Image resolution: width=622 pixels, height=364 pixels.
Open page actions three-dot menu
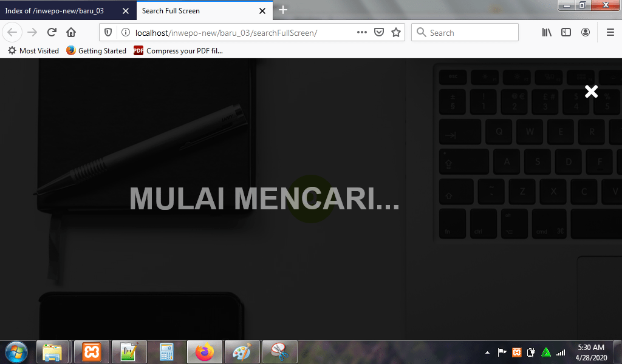pos(362,33)
